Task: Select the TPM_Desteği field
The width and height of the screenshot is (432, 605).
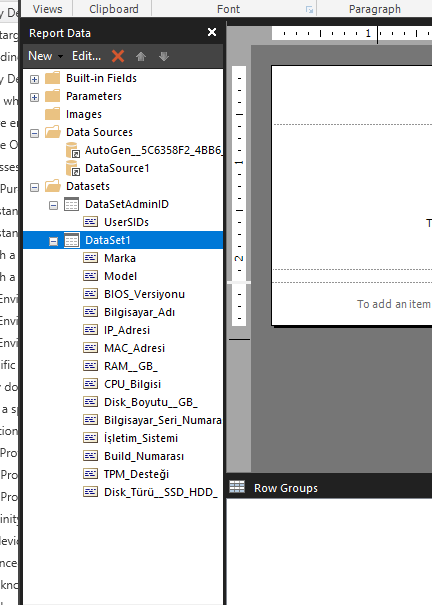Action: coord(137,474)
